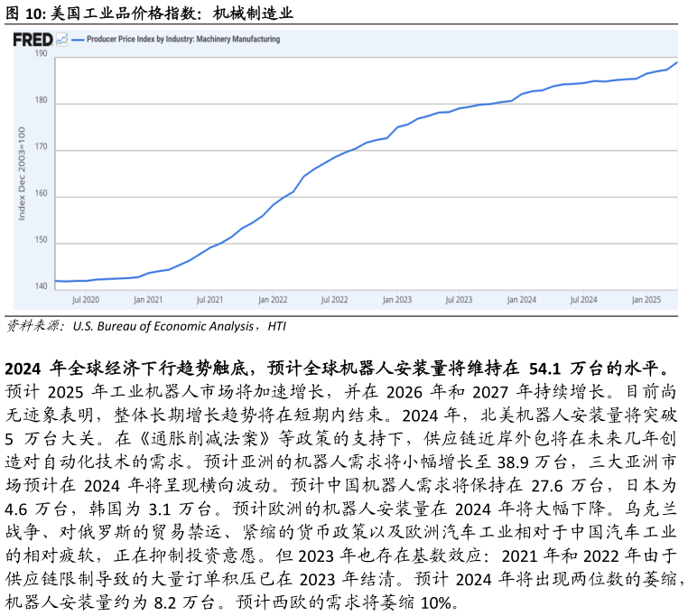Click the x-axis label 'Jul 2022'

[x=334, y=300]
